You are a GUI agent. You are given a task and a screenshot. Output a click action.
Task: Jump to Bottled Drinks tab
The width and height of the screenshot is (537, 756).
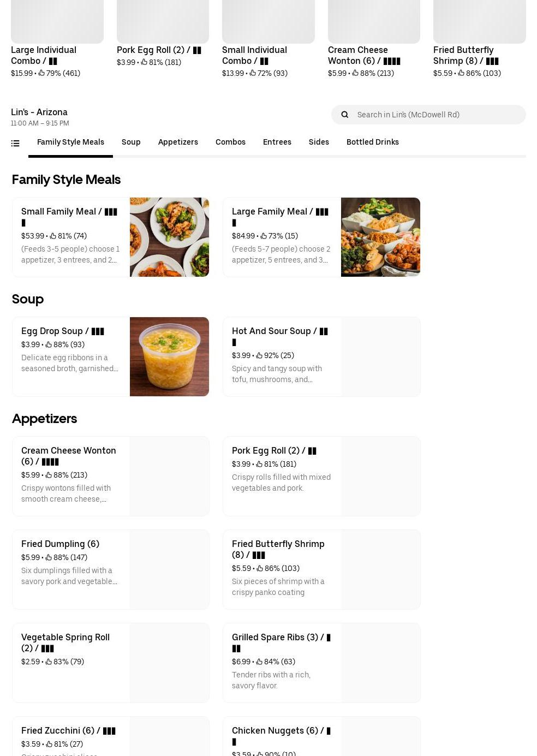(x=373, y=142)
